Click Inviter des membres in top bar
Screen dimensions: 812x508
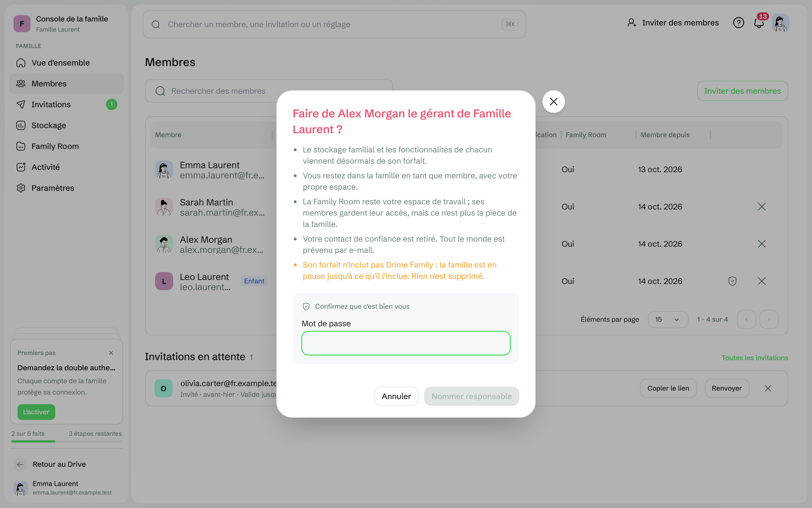(673, 23)
